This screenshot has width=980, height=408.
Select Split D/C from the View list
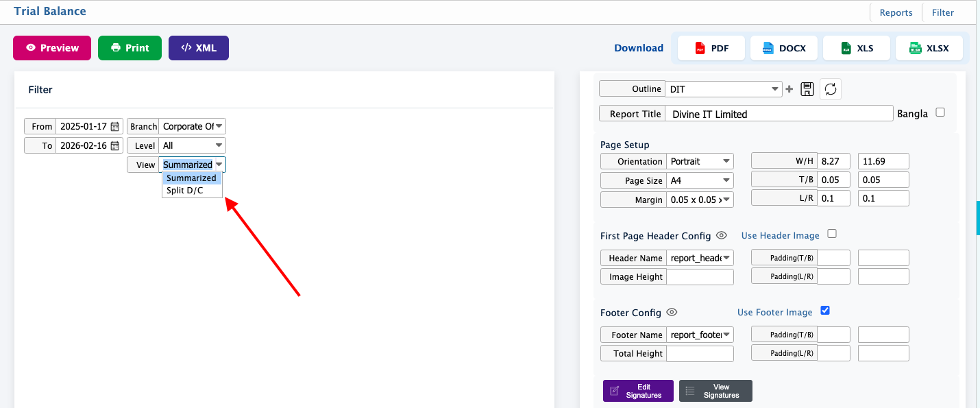coord(185,191)
